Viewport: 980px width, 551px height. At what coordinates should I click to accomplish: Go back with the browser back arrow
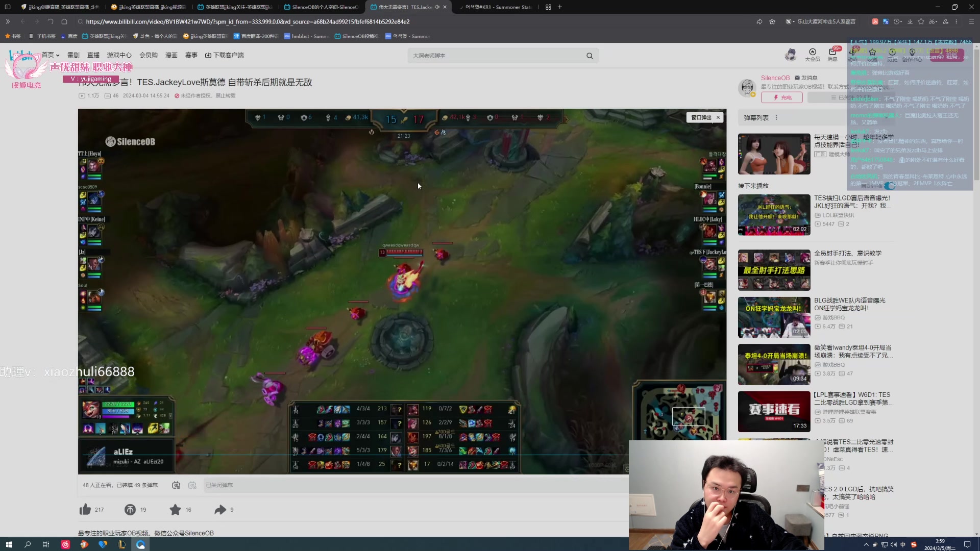(x=22, y=21)
